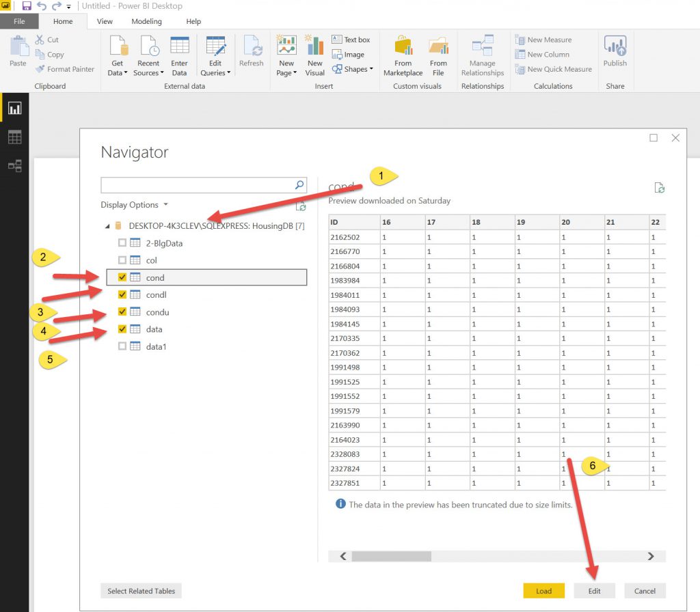Uncheck the cond table checkbox

click(x=122, y=277)
